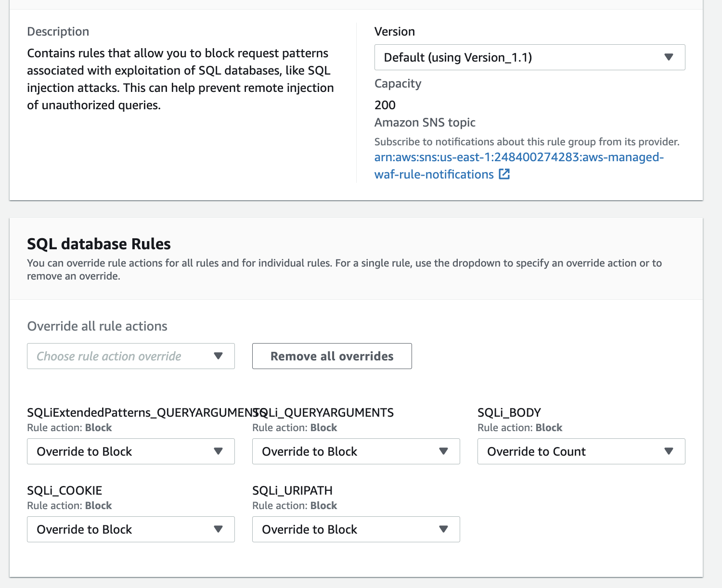Click the SQLi_BODY override caret icon
This screenshot has width=722, height=588.
[669, 451]
